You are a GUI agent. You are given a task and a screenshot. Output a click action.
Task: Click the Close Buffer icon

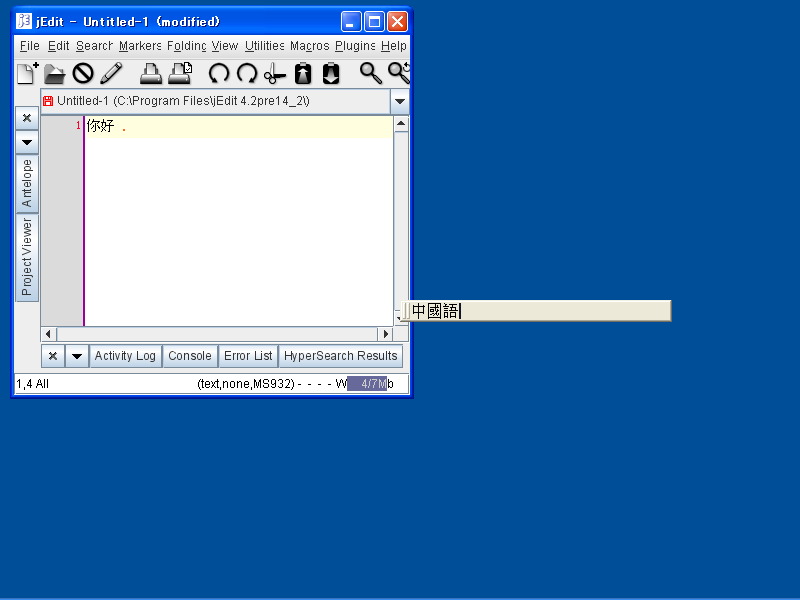click(x=83, y=73)
